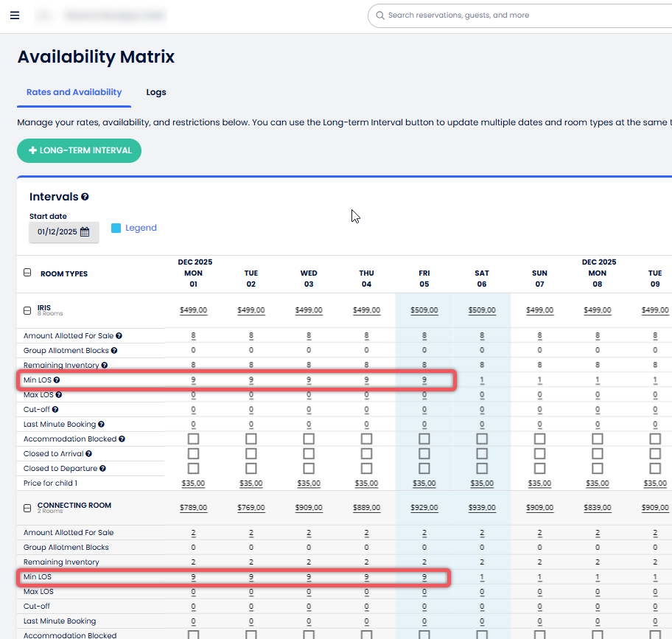Image resolution: width=672 pixels, height=639 pixels.
Task: Select the Rates and Availability tab
Action: click(x=74, y=92)
